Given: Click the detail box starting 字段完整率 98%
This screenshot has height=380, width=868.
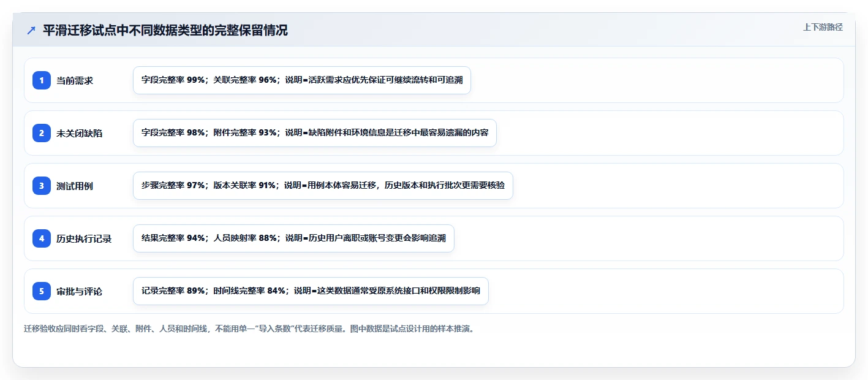Looking at the screenshot, I should (x=315, y=133).
